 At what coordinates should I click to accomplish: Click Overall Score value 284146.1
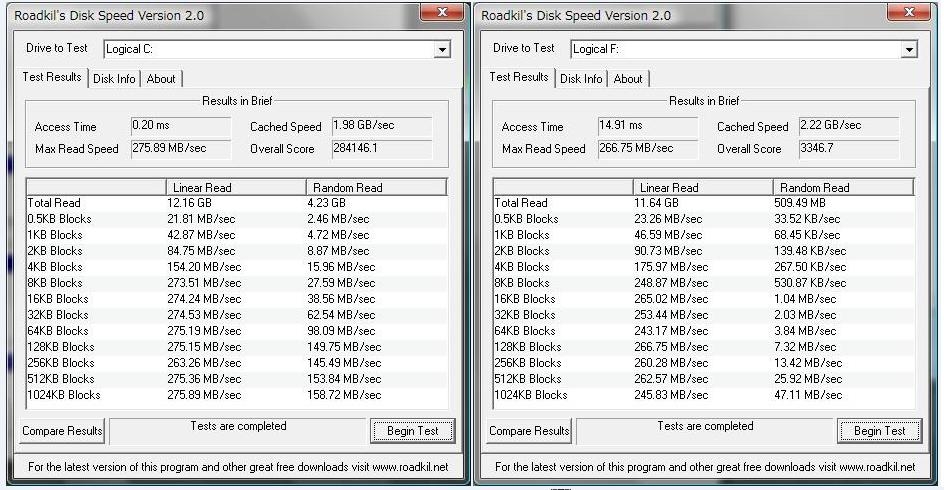click(382, 148)
